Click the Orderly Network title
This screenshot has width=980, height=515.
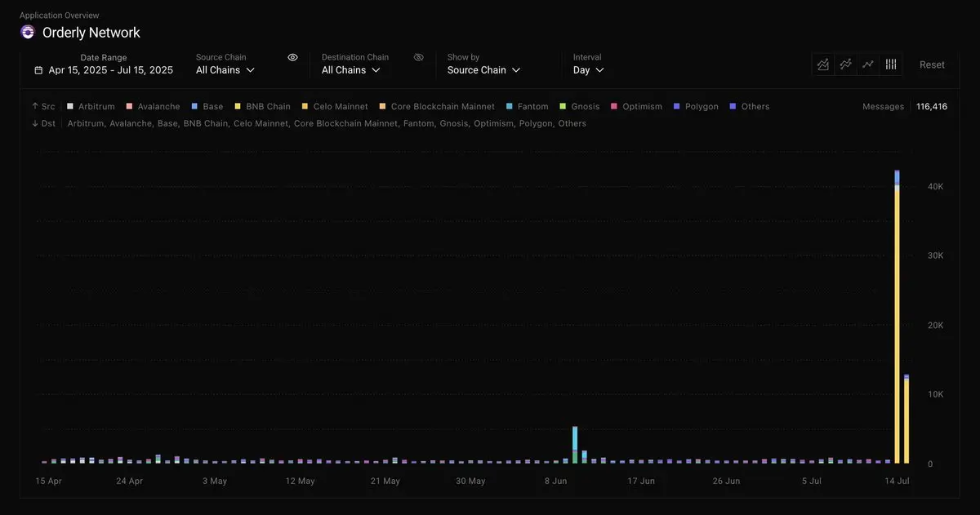(x=91, y=33)
